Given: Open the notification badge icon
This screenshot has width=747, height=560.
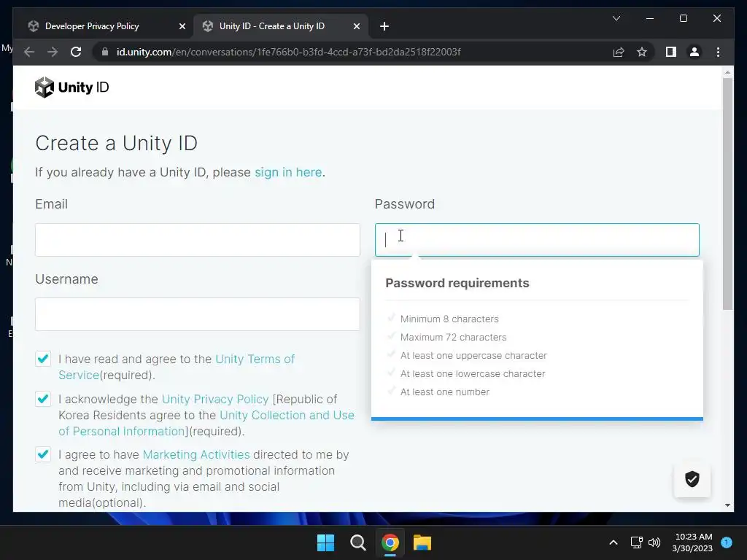Looking at the screenshot, I should [727, 542].
